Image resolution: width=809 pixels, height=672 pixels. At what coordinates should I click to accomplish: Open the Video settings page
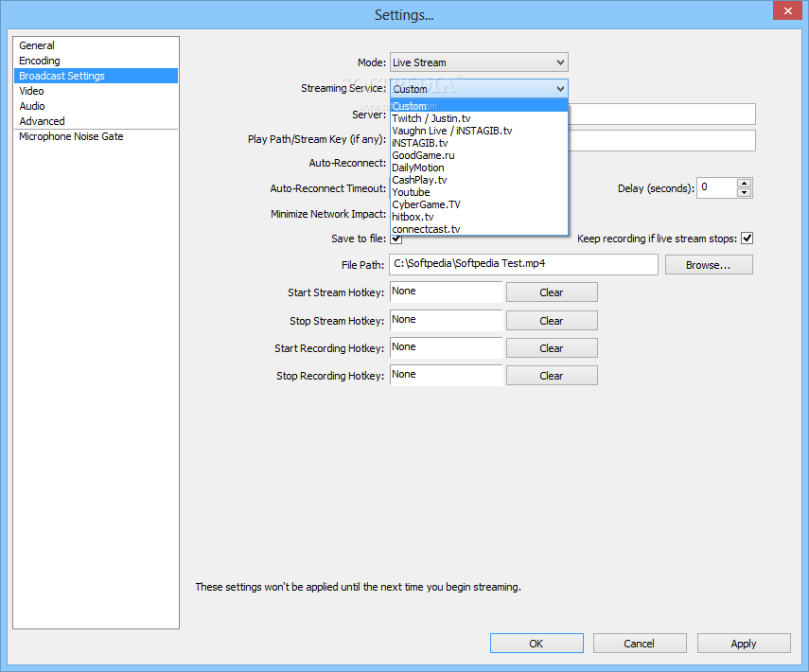pyautogui.click(x=96, y=91)
